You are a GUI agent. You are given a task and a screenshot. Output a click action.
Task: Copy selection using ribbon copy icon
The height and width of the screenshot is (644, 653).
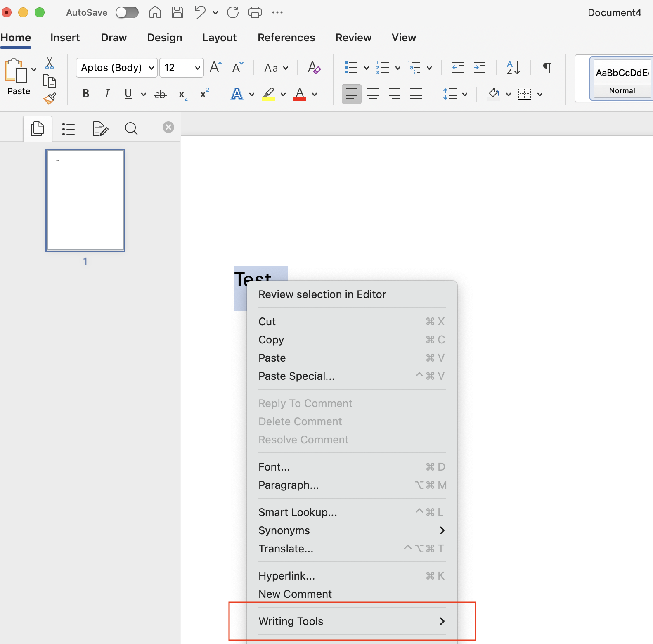[x=50, y=81]
